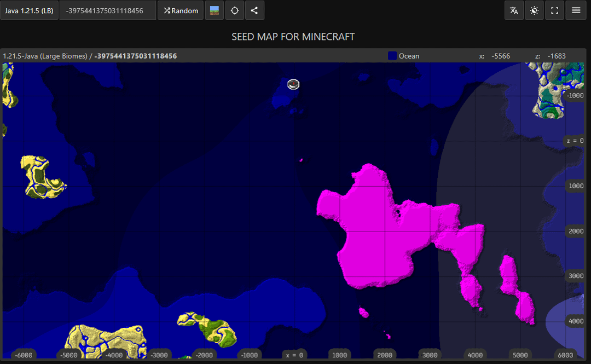Viewport: 591px width, 364px height.
Task: Click the z coordinate value -1683
Action: [x=556, y=56]
